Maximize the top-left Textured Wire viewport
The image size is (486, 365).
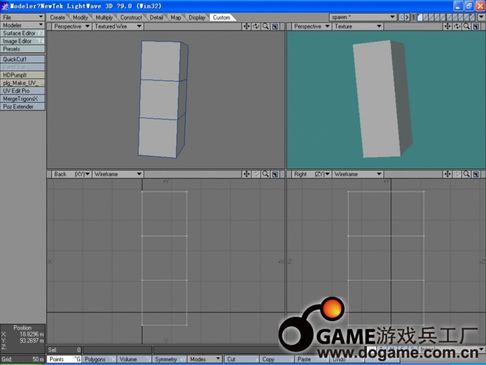pos(275,26)
